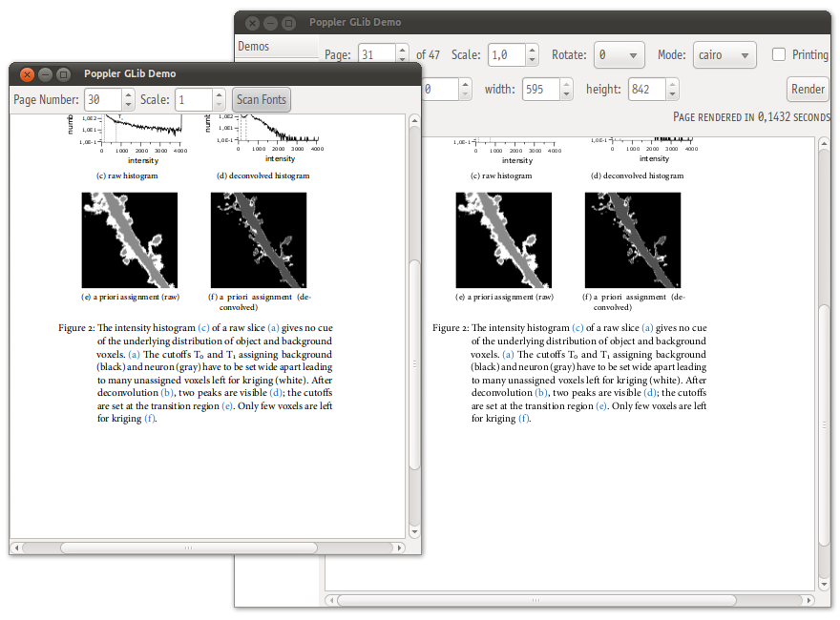Click the height field showing 842
Screen dimensions: 840x620
(x=645, y=90)
